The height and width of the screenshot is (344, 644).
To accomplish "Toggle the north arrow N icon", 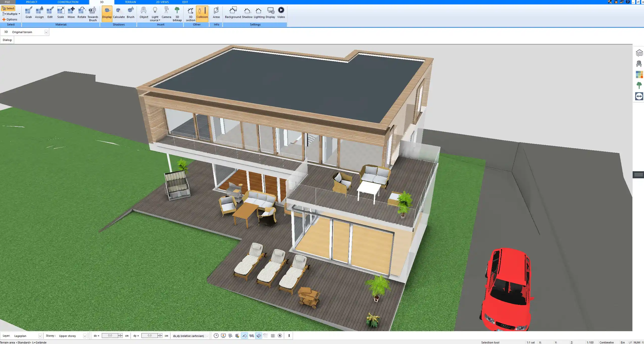I will pyautogui.click(x=280, y=336).
